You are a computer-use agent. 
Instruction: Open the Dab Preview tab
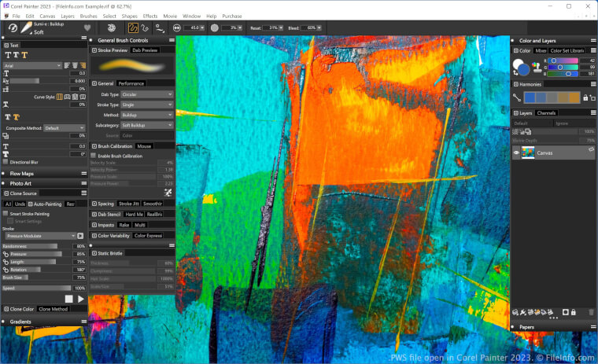pos(145,50)
